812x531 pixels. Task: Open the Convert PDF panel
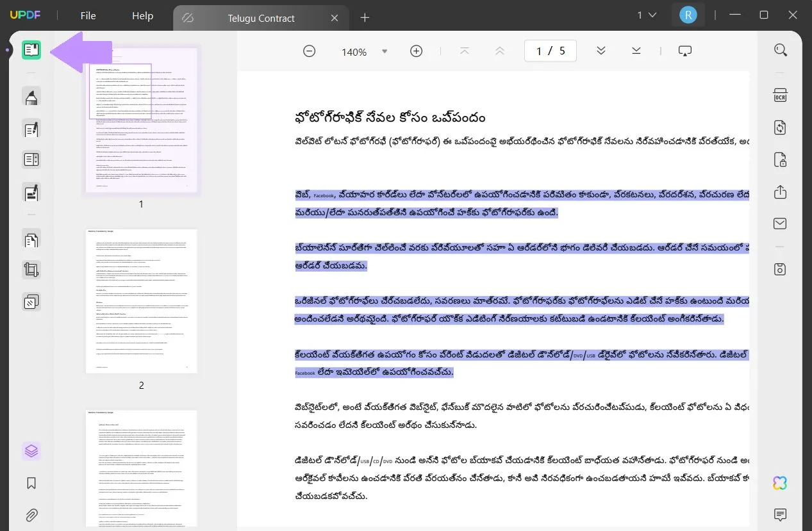point(780,127)
